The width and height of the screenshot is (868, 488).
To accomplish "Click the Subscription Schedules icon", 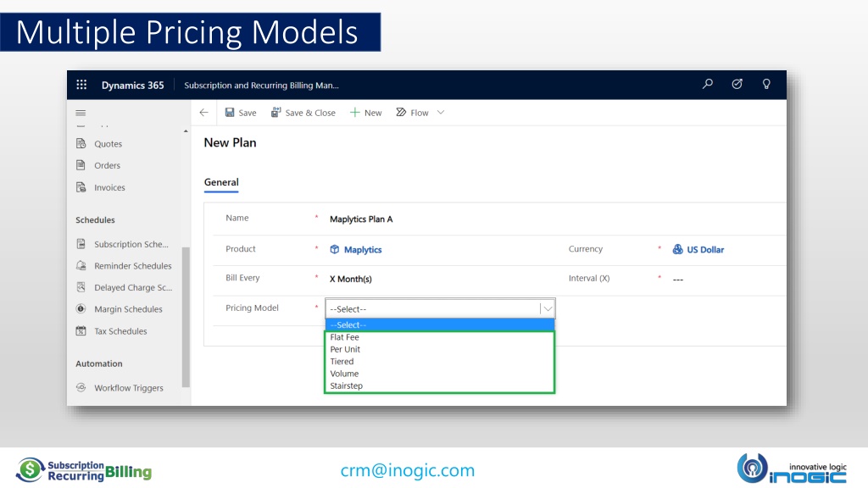I will pos(81,243).
